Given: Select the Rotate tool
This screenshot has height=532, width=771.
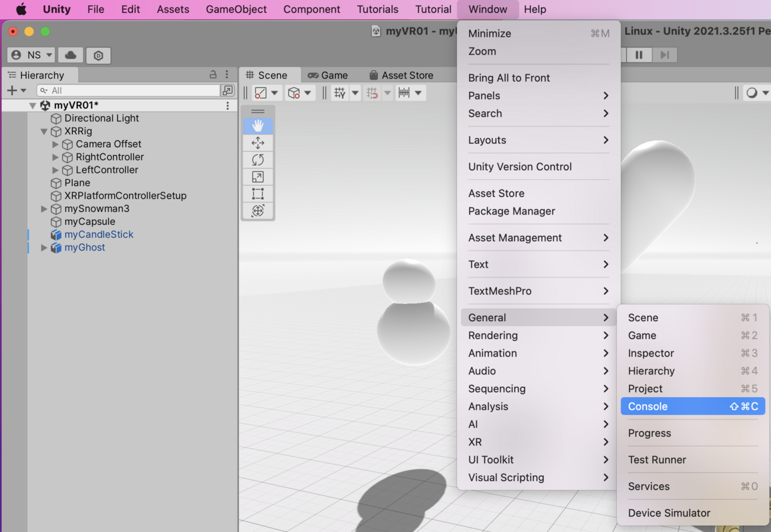Looking at the screenshot, I should pyautogui.click(x=258, y=160).
